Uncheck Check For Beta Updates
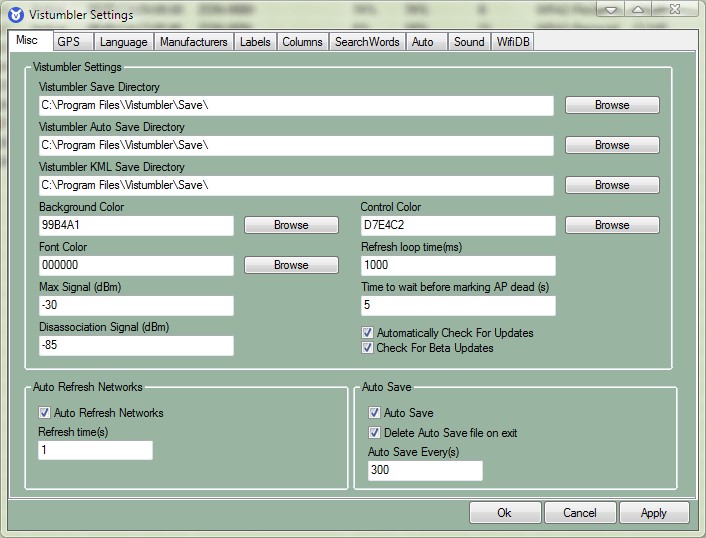 click(x=368, y=348)
